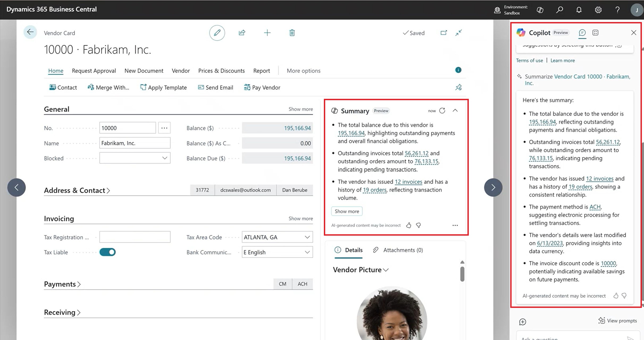Thumbs up the Copilot chat summary
Screen dimensions: 644x340
point(616,296)
